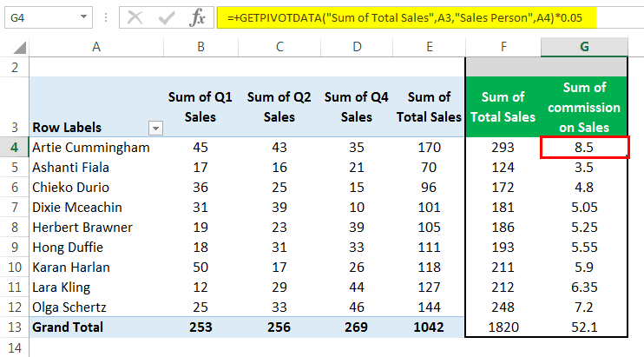644x357 pixels.
Task: Select the Ashanti Fiala cell
Action: coord(96,167)
